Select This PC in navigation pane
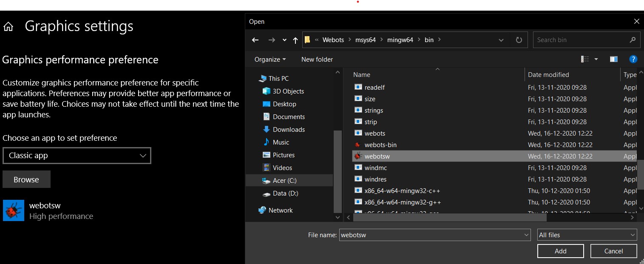 pos(278,79)
